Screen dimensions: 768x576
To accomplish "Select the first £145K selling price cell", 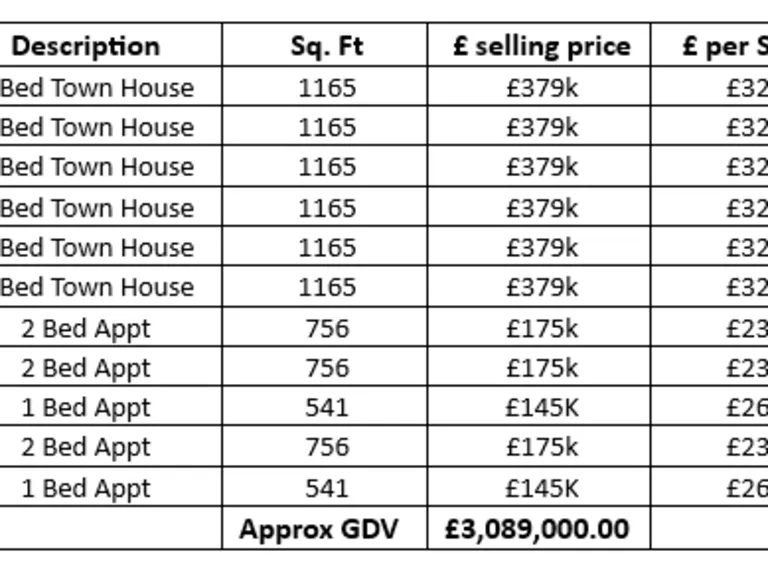I will 541,408.
